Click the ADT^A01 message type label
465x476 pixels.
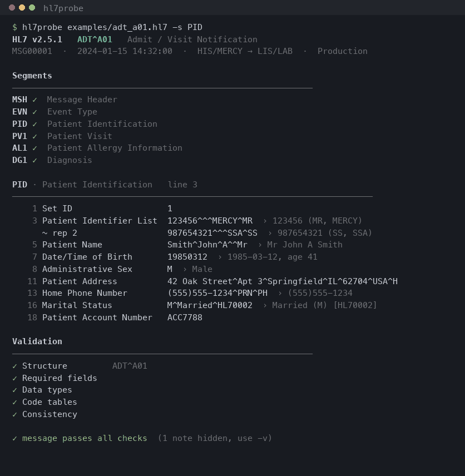[95, 39]
